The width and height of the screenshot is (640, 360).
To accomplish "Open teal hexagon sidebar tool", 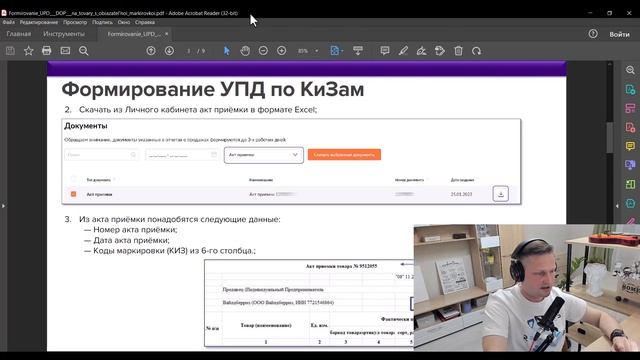I will 630,203.
